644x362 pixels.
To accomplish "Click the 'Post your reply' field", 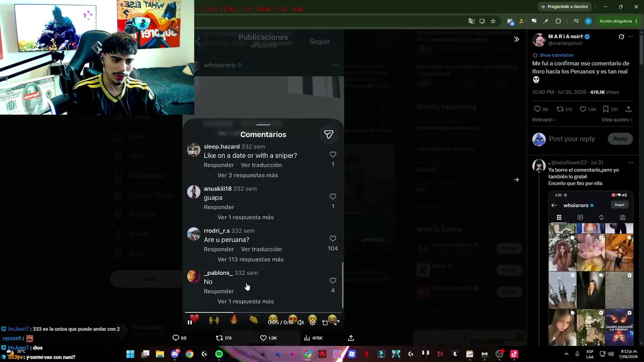I will click(x=572, y=139).
